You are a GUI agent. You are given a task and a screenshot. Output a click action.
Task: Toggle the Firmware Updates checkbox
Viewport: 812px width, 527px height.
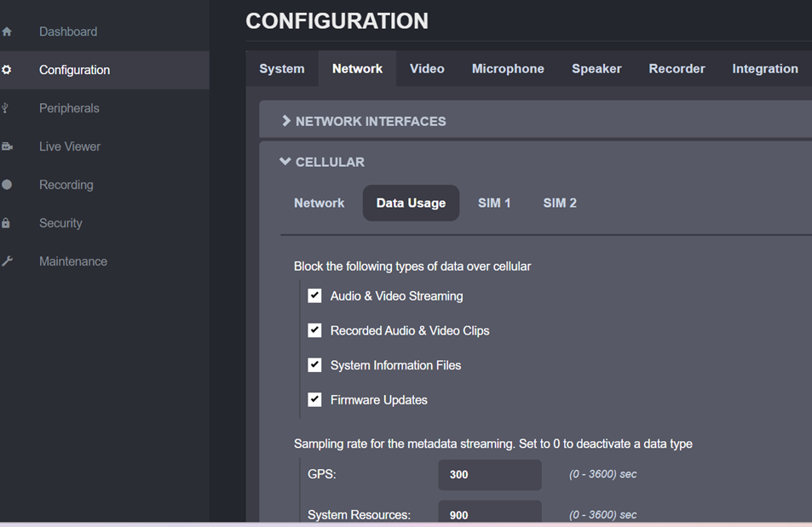pyautogui.click(x=314, y=399)
